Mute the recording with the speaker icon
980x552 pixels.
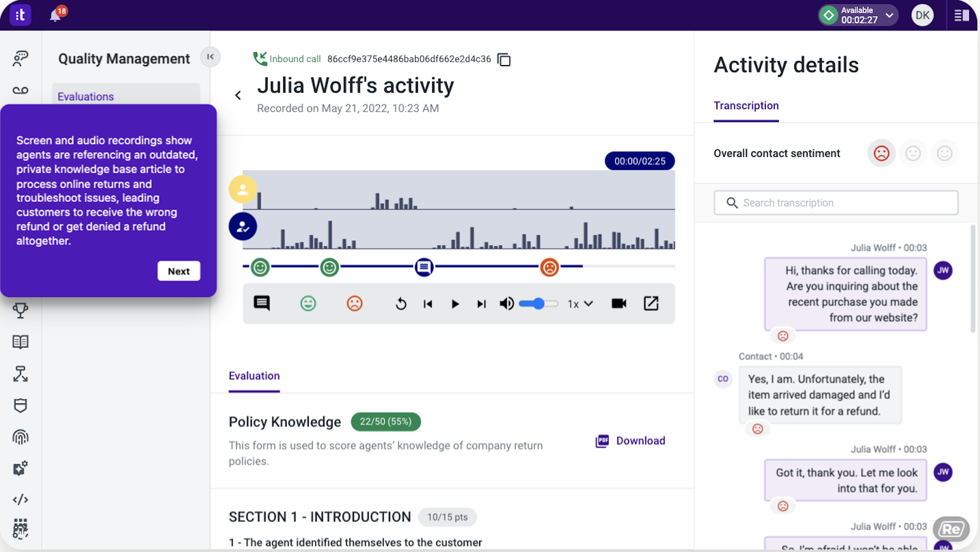click(x=507, y=304)
